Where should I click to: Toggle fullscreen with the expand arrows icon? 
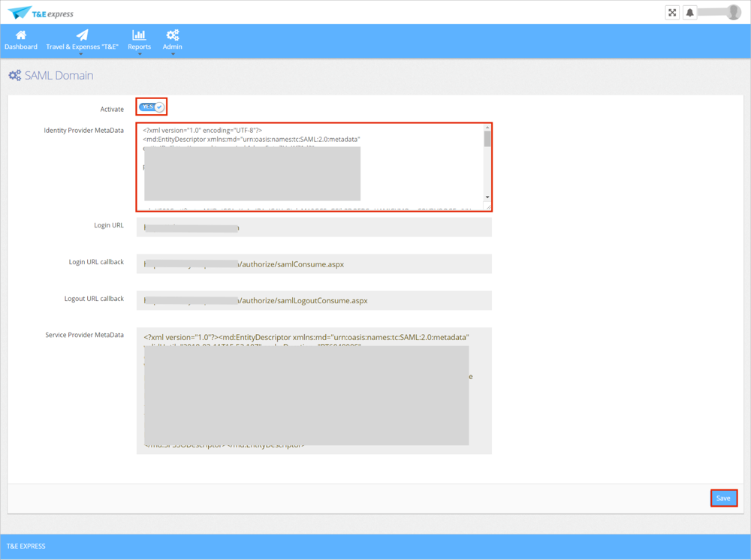click(672, 13)
